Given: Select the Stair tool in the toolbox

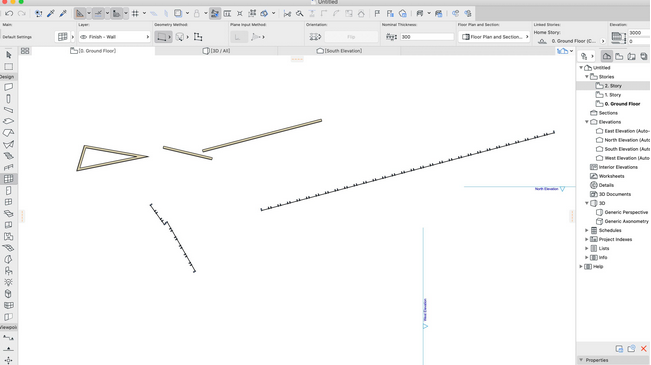Looking at the screenshot, I should click(x=8, y=156).
